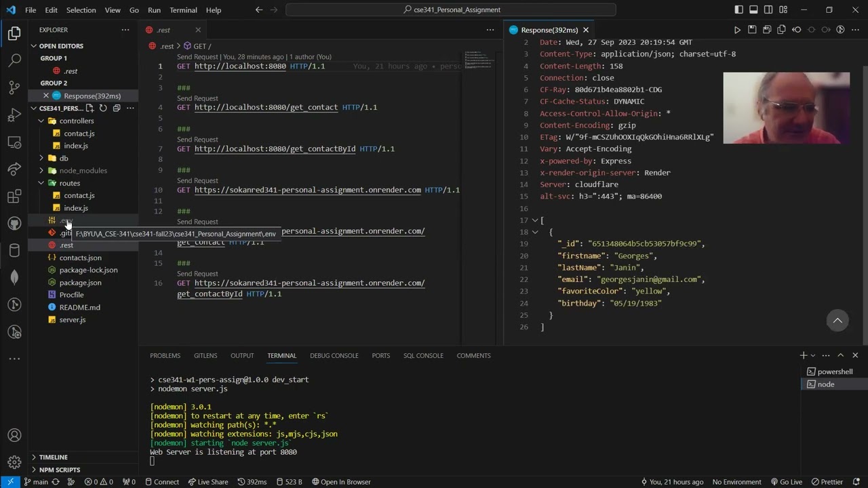Open the Explorer view icon

14,33
